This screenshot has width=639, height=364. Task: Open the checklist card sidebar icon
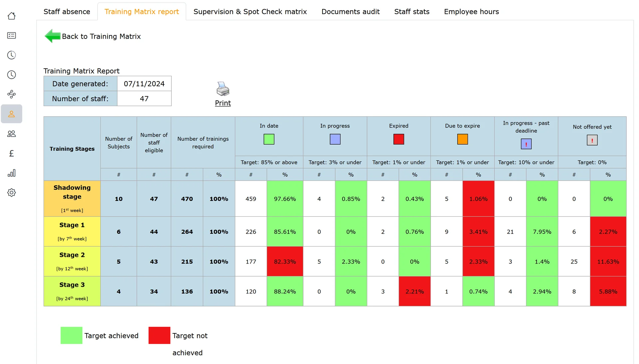point(11,36)
